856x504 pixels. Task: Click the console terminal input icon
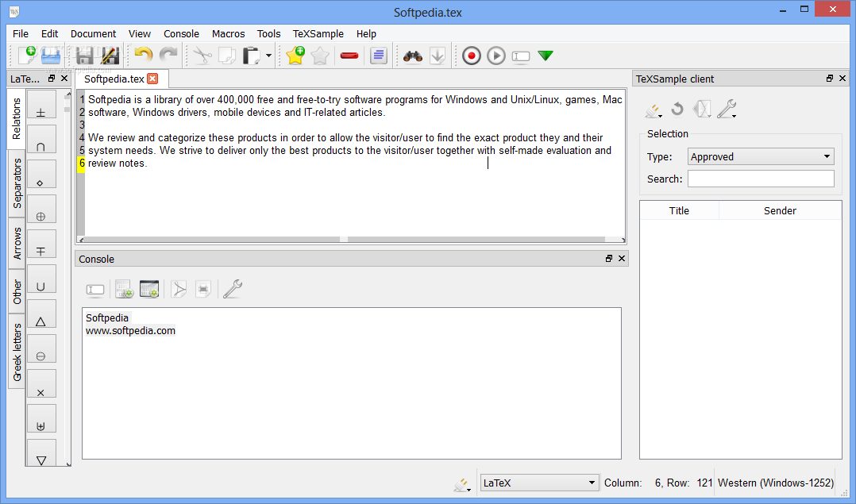(x=95, y=290)
